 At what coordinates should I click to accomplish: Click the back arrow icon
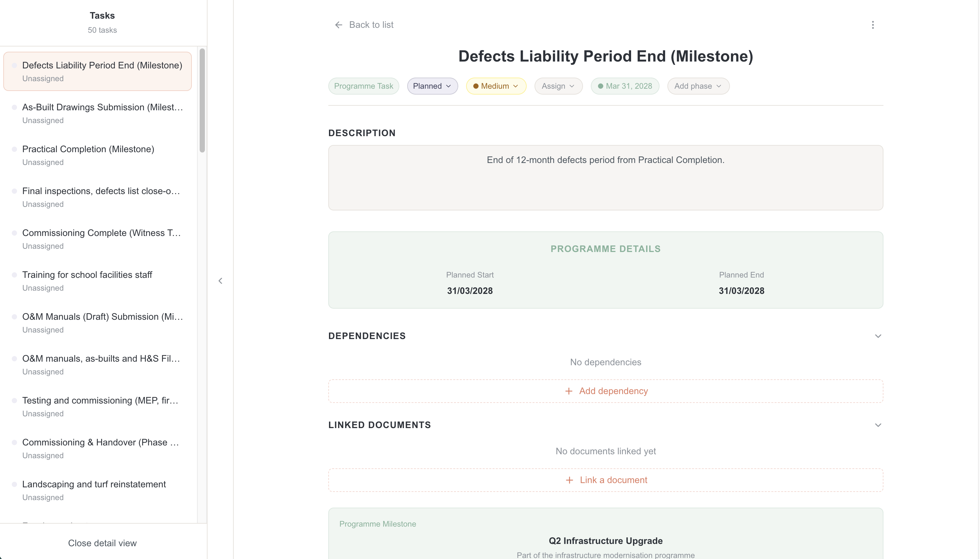[338, 25]
